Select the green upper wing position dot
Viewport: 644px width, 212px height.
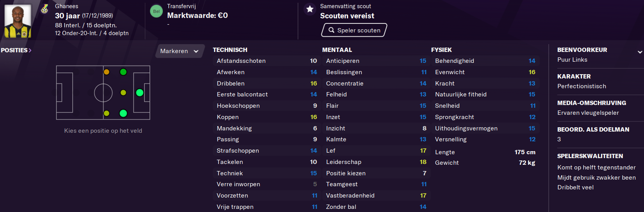tap(123, 72)
